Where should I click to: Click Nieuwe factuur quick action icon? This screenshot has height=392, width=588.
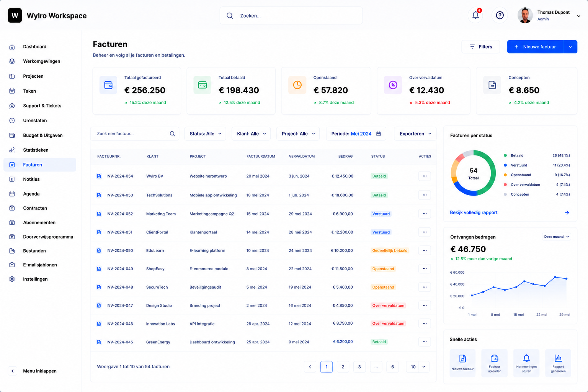click(462, 359)
